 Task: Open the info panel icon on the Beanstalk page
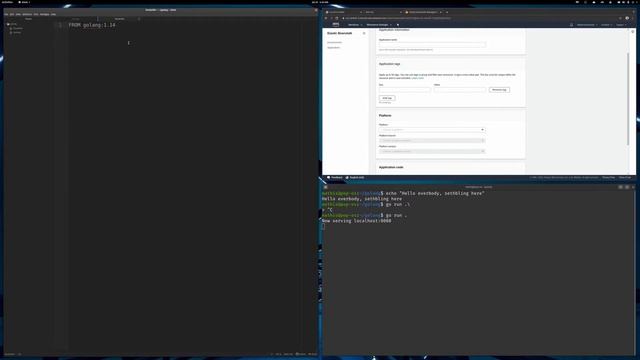click(x=633, y=31)
